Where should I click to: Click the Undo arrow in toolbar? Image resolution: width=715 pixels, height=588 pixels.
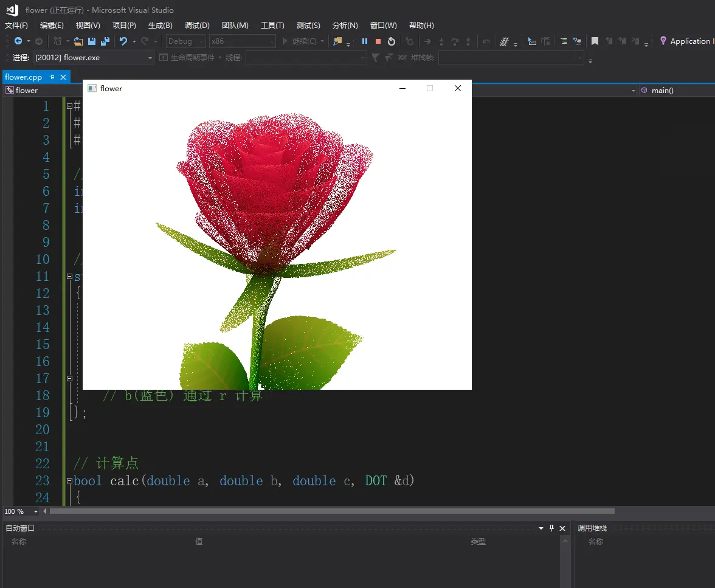coord(123,41)
